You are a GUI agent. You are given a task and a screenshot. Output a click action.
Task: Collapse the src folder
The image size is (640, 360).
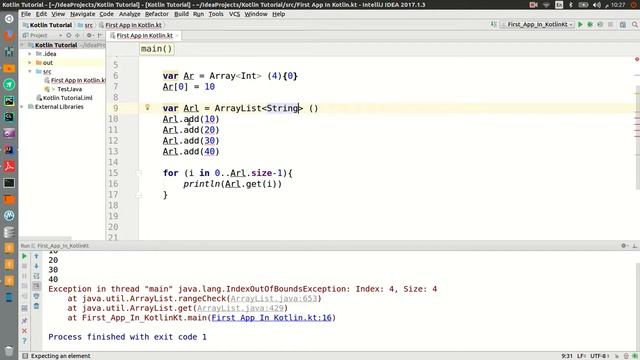[30, 71]
